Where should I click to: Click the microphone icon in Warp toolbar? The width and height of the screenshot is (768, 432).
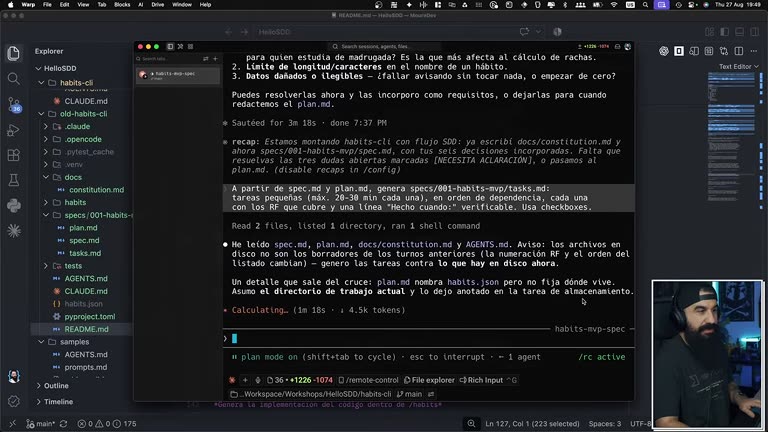(258, 380)
